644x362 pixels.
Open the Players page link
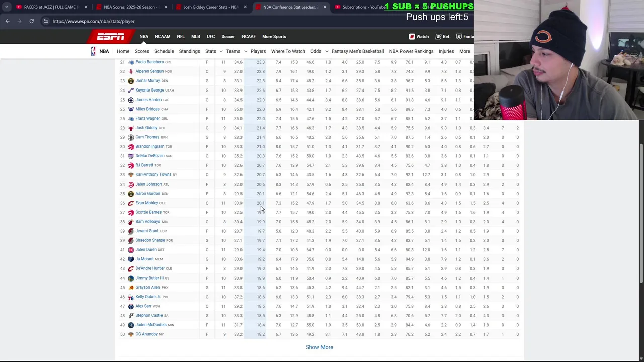pos(258,51)
